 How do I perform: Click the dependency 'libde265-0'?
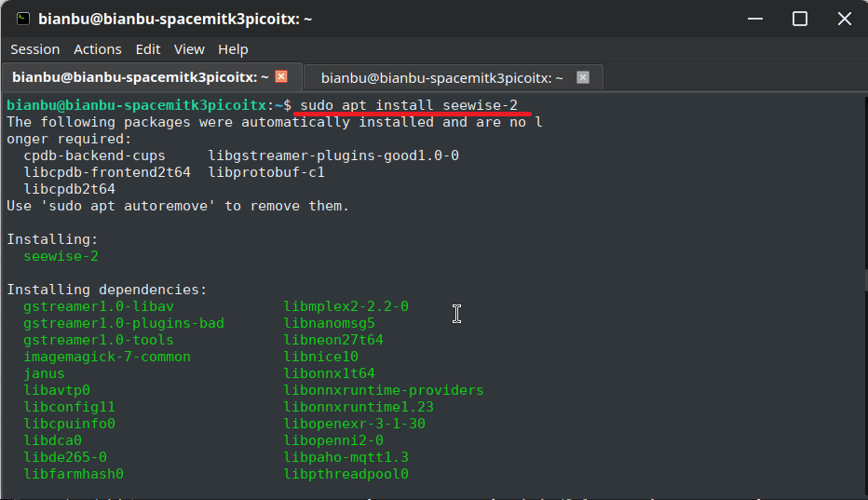pyautogui.click(x=65, y=457)
